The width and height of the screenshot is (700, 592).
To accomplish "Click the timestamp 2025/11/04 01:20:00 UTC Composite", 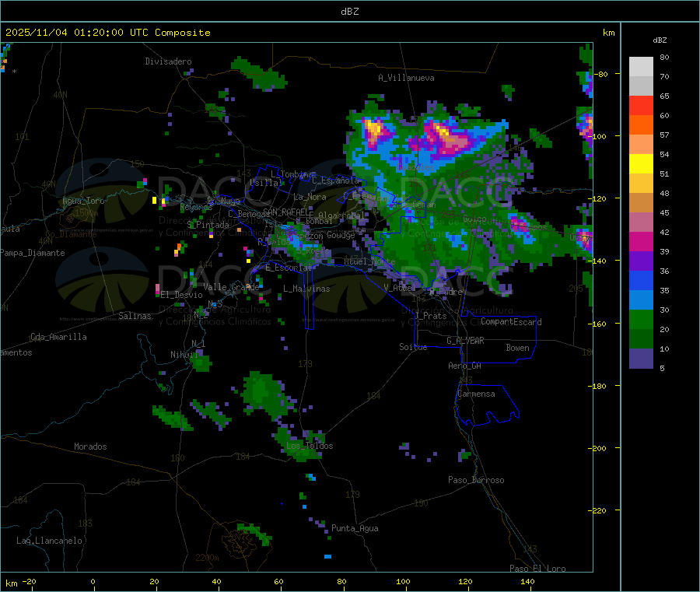I will [107, 33].
